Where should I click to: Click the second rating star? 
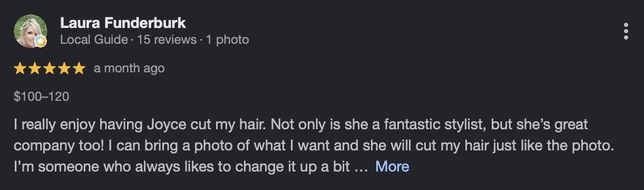point(35,68)
